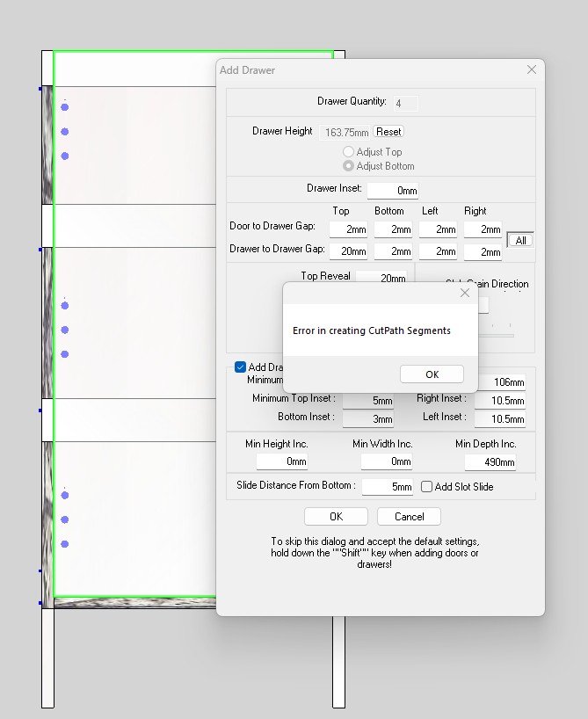The image size is (588, 719).
Task: Toggle the Add Drawer box checkbox
Action: tap(241, 367)
